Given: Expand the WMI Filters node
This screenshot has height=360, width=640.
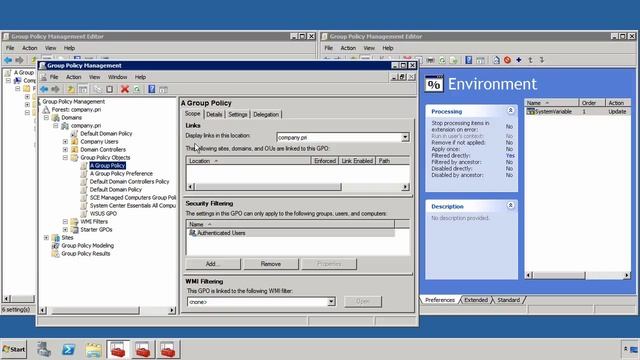Looking at the screenshot, I should (x=65, y=222).
